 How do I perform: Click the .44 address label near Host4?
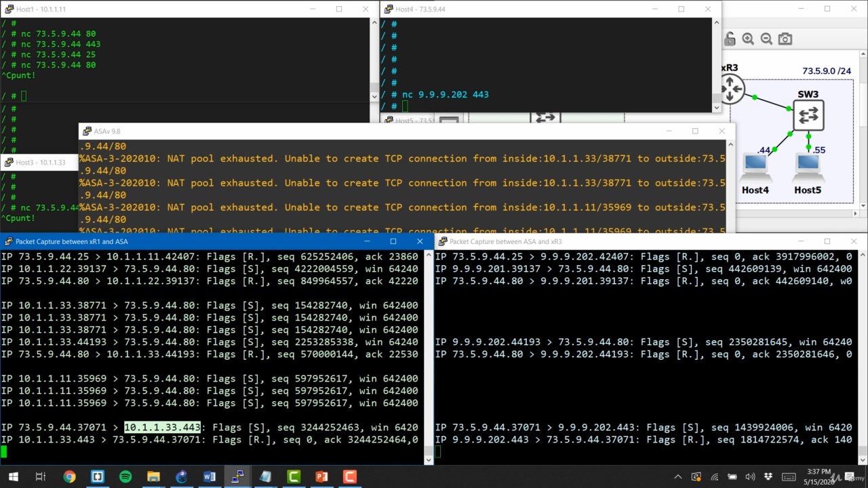(x=764, y=150)
